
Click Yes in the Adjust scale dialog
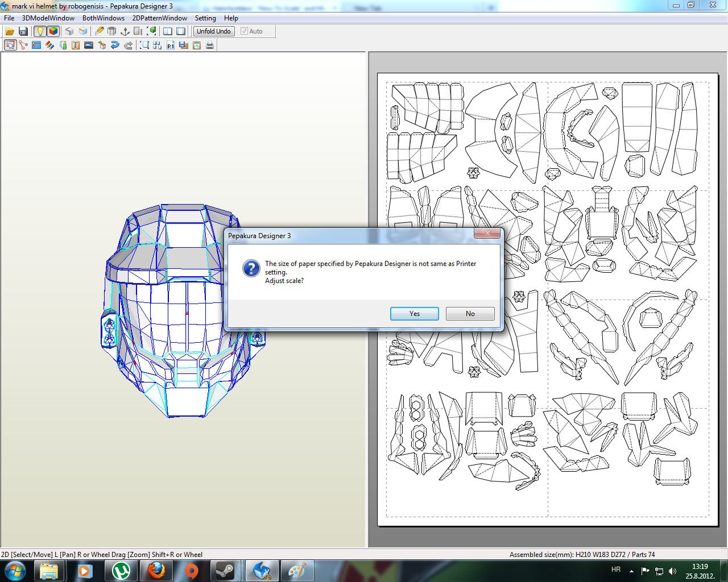pos(415,314)
